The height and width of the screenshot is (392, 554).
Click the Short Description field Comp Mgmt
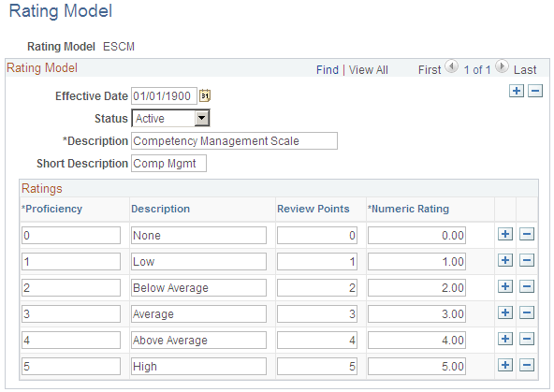[168, 164]
